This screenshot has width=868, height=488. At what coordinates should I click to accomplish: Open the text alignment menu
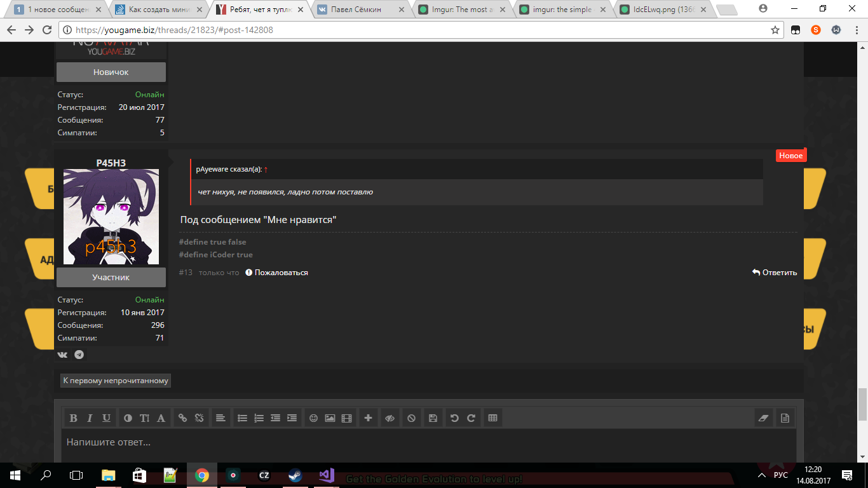[x=220, y=418]
